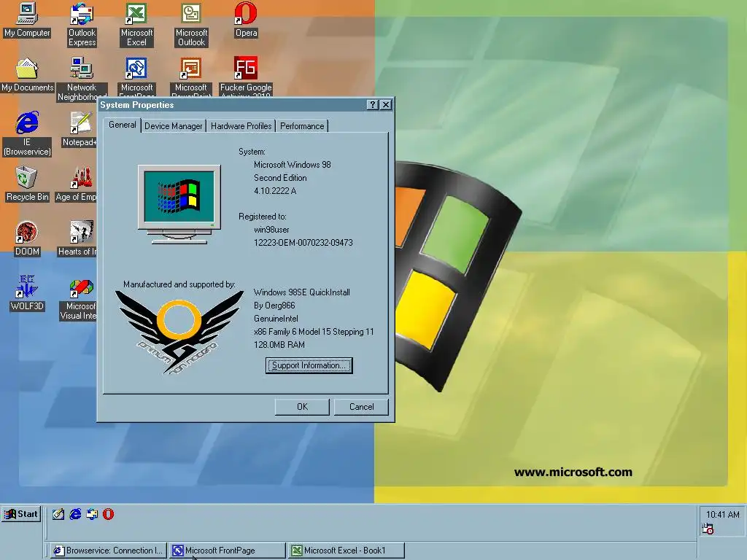Dismiss dialog with Cancel button

point(361,407)
